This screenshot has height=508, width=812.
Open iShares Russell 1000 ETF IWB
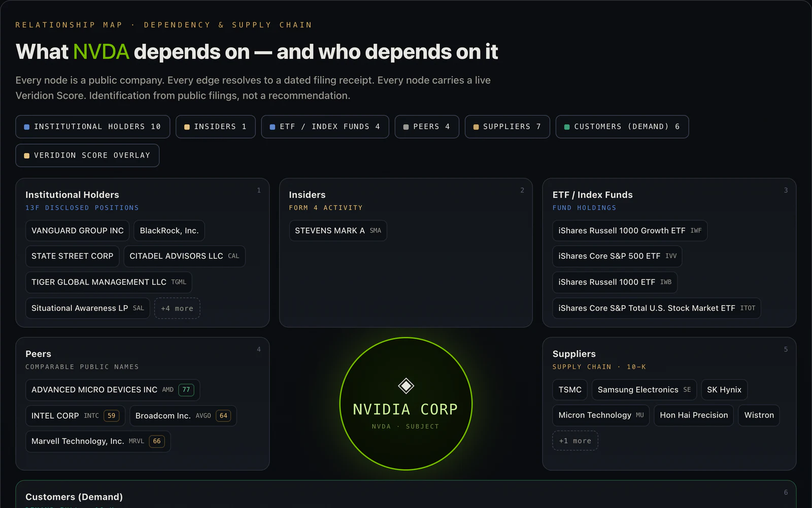tap(615, 282)
